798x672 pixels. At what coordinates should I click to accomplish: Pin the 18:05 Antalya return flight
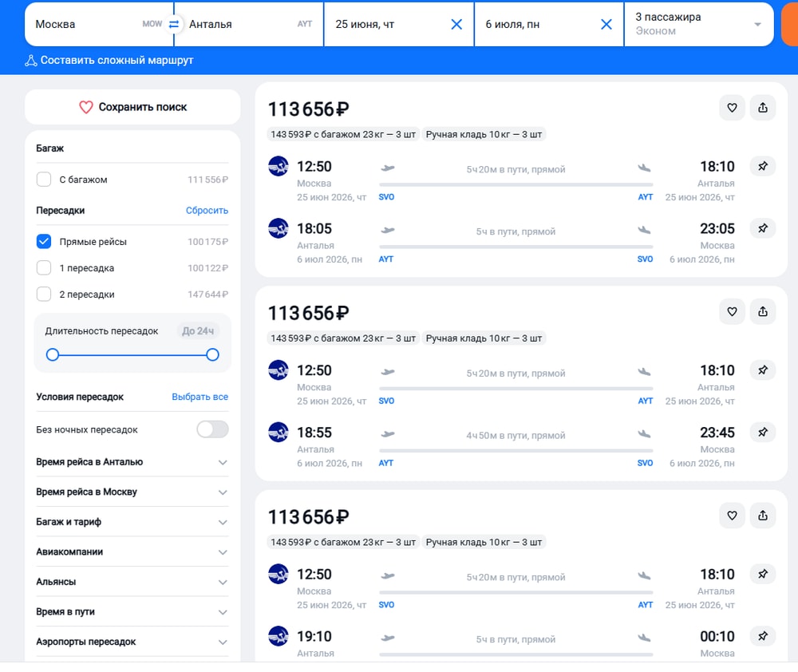click(x=762, y=228)
